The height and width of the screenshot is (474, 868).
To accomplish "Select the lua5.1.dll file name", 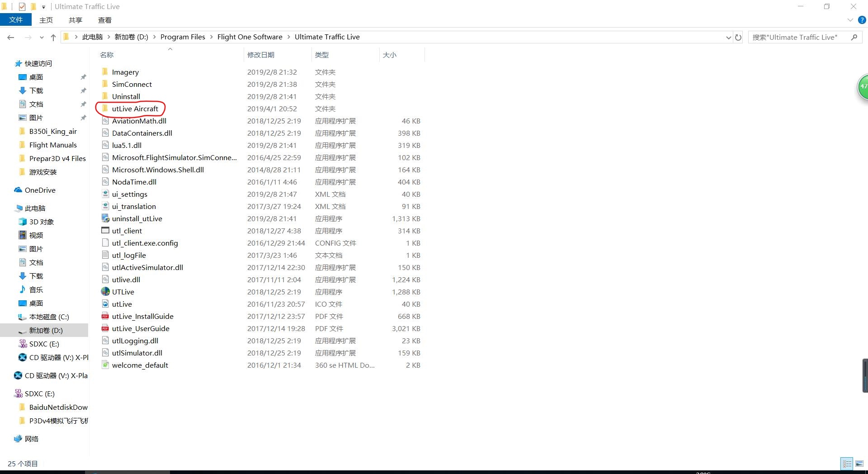I will (x=127, y=145).
